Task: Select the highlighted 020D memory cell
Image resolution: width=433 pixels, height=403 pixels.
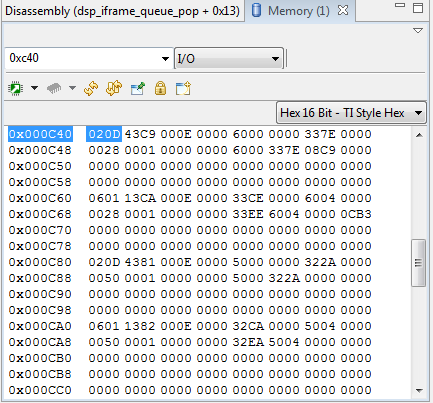Action: [104, 134]
